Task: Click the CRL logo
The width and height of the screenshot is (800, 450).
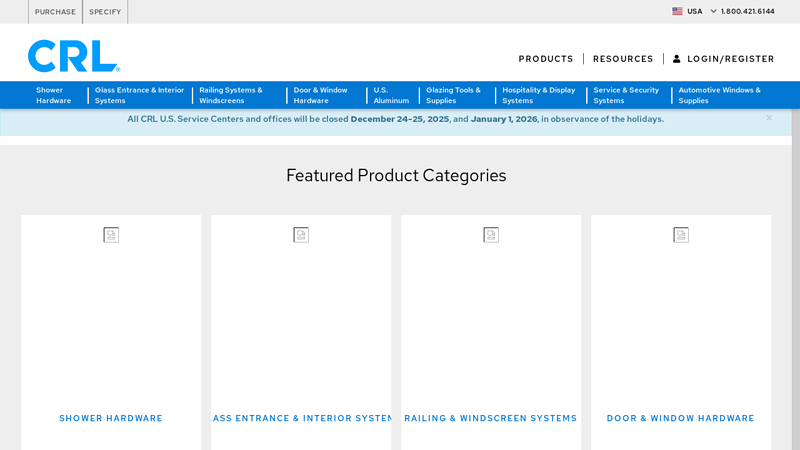Action: (x=74, y=56)
